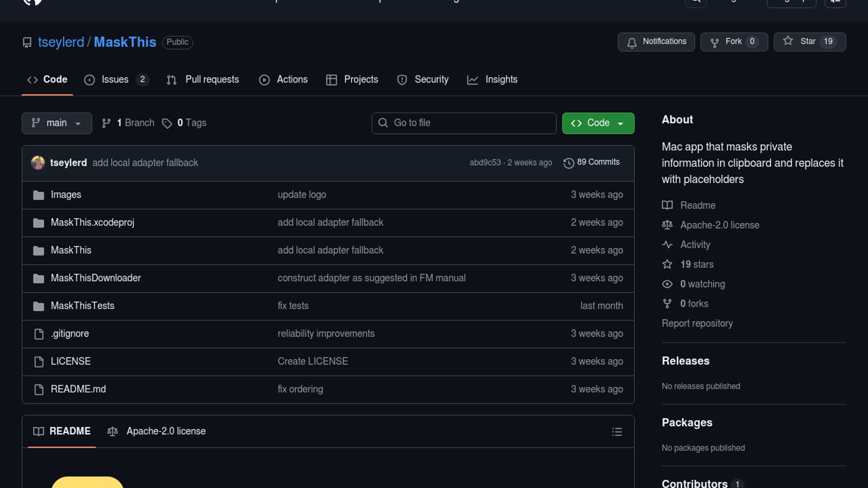The image size is (868, 488).
Task: Click the Go to file search field
Action: click(464, 123)
